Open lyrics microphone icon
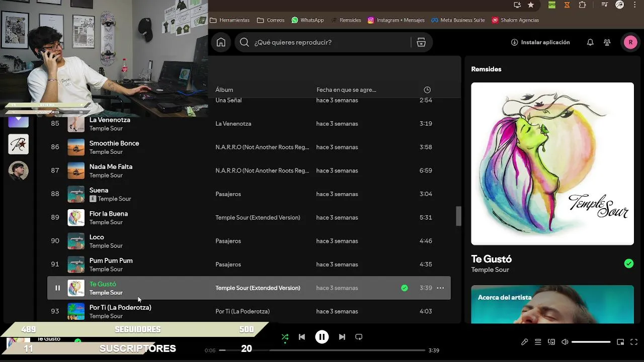The width and height of the screenshot is (644, 362). (x=524, y=342)
